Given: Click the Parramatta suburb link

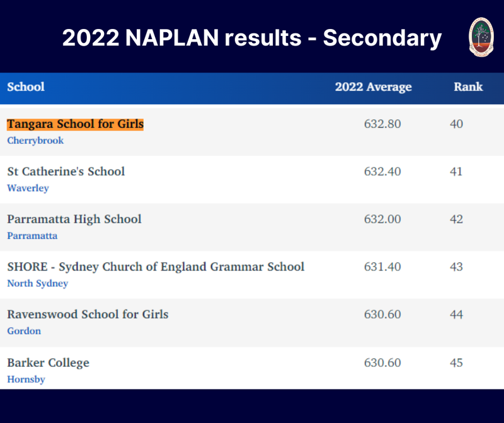Looking at the screenshot, I should (x=32, y=236).
